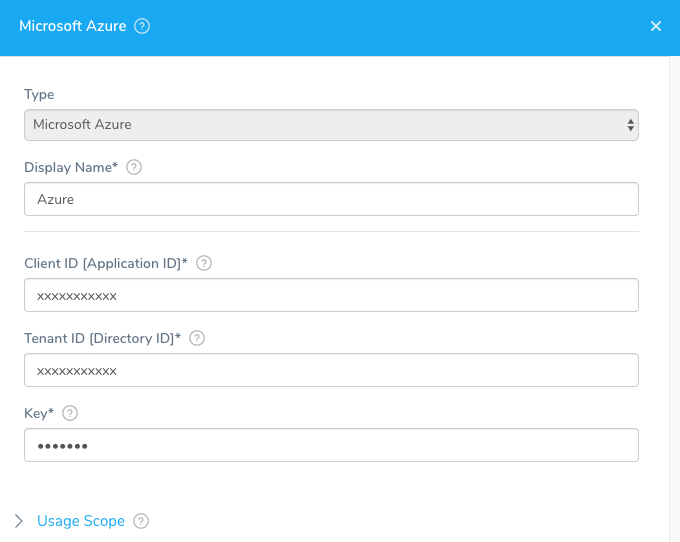The width and height of the screenshot is (680, 542).
Task: Click the Key label text
Action: [39, 414]
